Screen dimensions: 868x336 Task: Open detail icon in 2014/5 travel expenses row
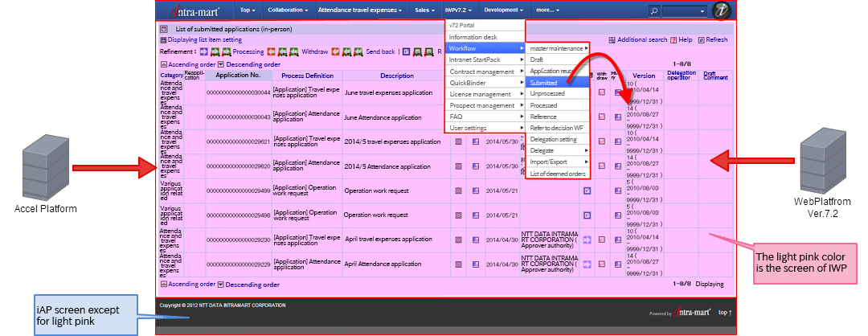pos(459,141)
